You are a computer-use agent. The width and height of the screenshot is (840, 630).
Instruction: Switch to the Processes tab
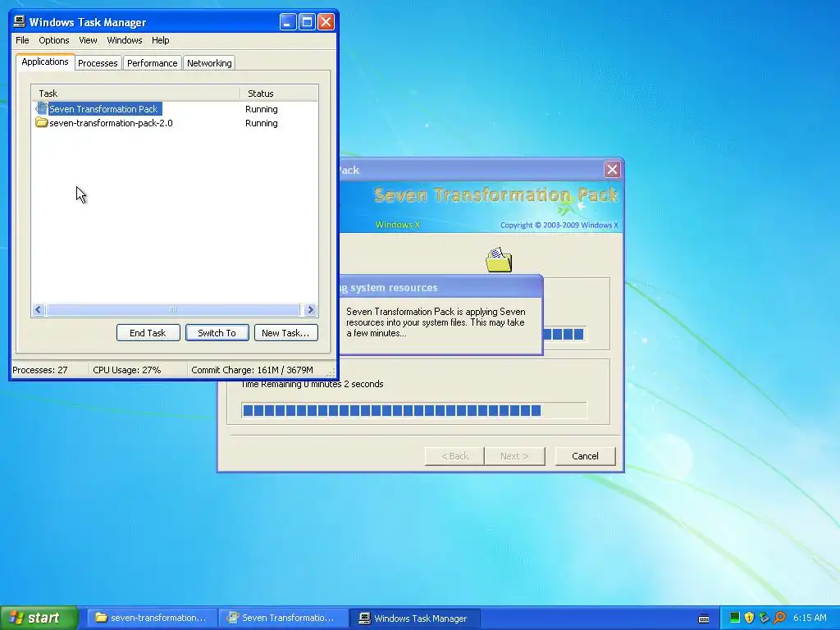(98, 63)
